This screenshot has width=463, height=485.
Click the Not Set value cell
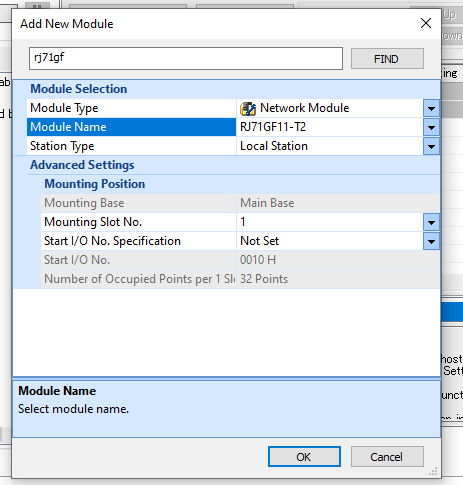pyautogui.click(x=330, y=241)
